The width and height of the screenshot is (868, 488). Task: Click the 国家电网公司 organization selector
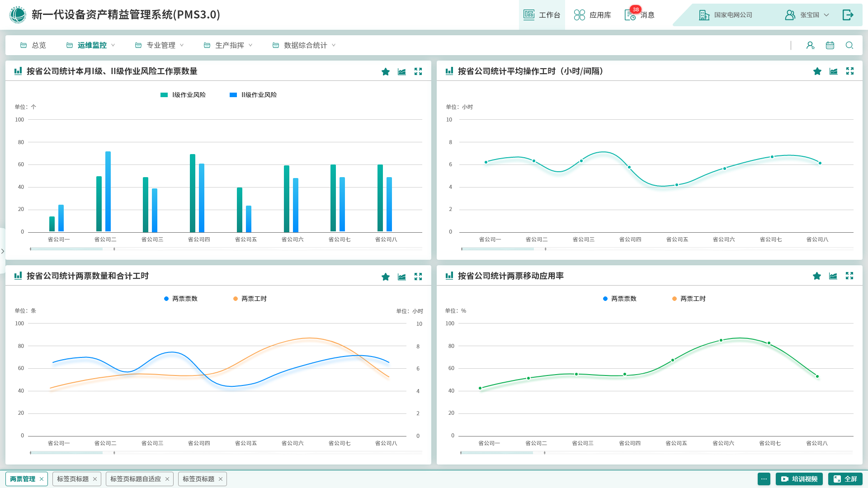[x=726, y=15]
